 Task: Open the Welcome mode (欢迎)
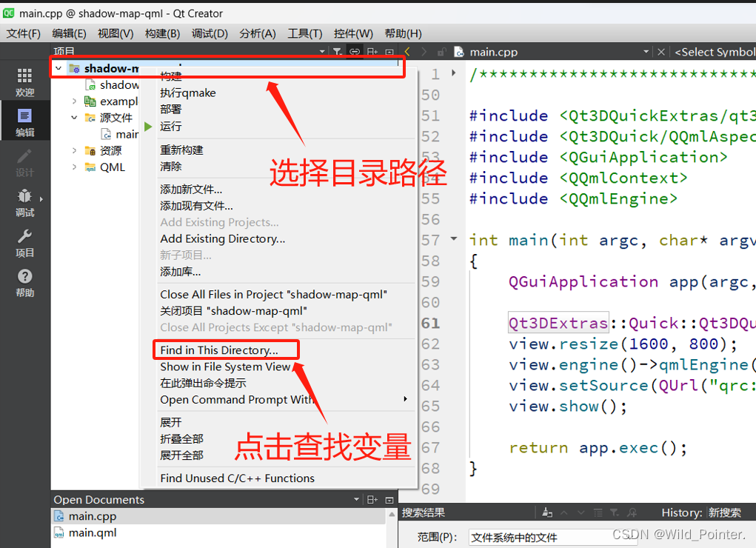click(24, 82)
